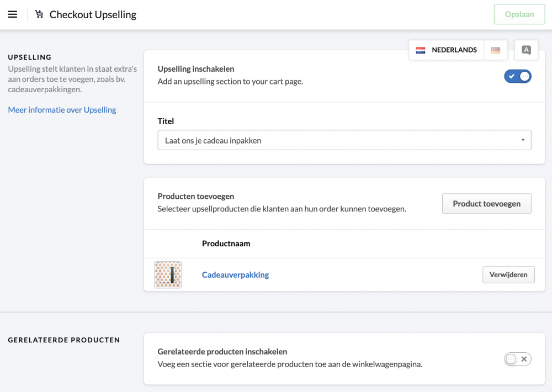Click the translation 'A' speech bubble icon

coord(526,50)
